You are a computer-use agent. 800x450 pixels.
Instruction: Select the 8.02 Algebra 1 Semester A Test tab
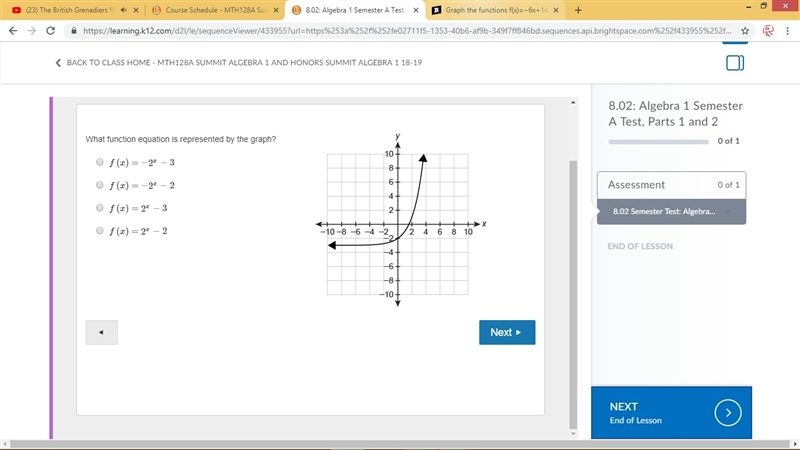355,10
